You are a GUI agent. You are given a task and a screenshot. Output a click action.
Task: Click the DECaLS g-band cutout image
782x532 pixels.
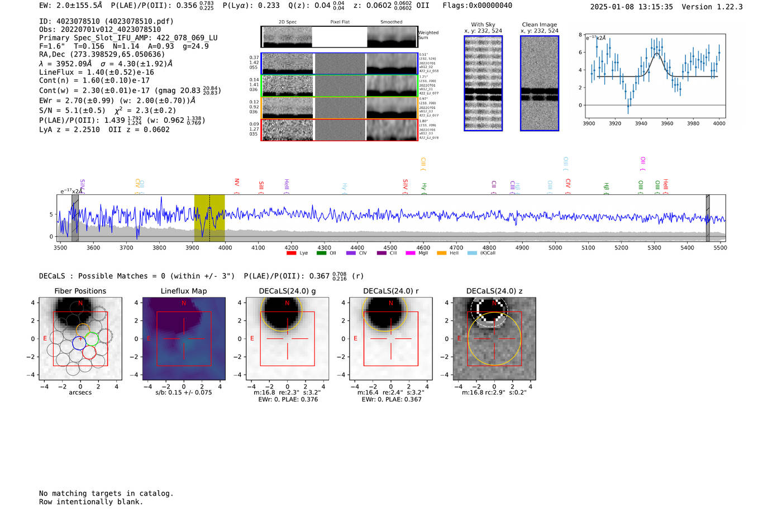pos(287,339)
